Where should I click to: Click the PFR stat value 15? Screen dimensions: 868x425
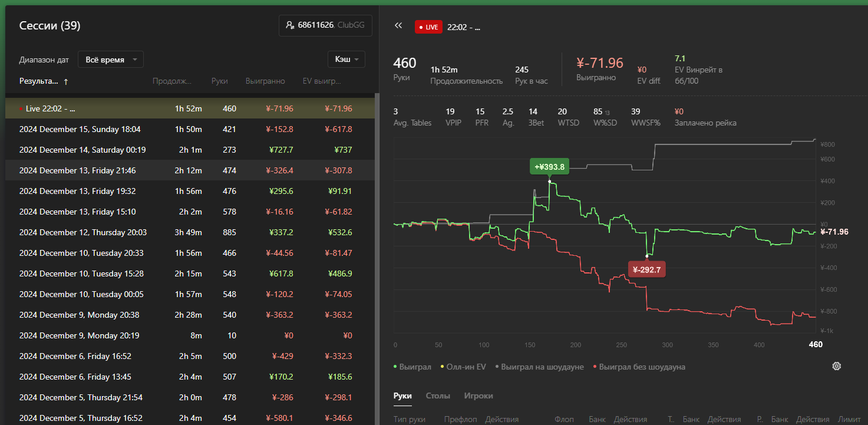480,111
